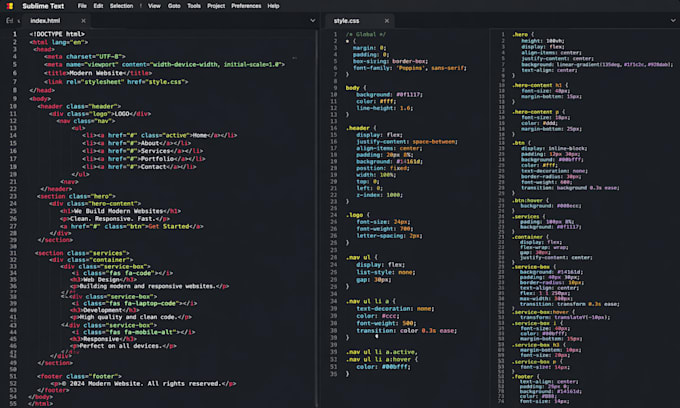Click the ".nav ul li a:hover {" selector
Screen dimensions: 680x408
pyautogui.click(x=382, y=359)
